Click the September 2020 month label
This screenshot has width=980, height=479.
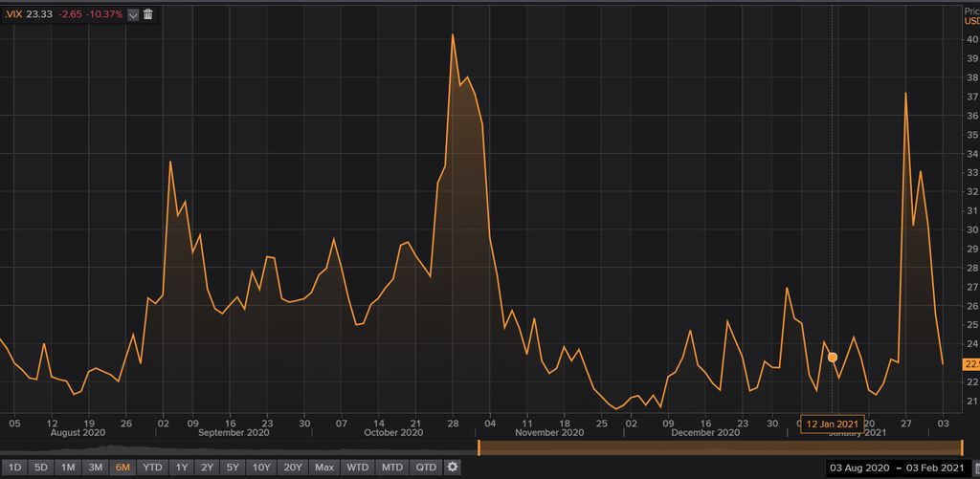click(232, 432)
